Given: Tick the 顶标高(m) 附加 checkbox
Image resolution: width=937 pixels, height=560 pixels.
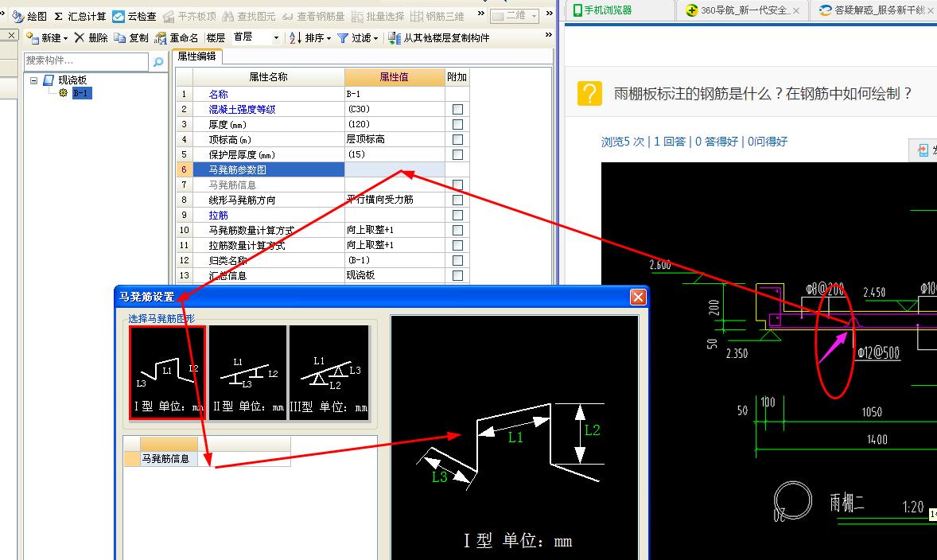Looking at the screenshot, I should pos(457,139).
